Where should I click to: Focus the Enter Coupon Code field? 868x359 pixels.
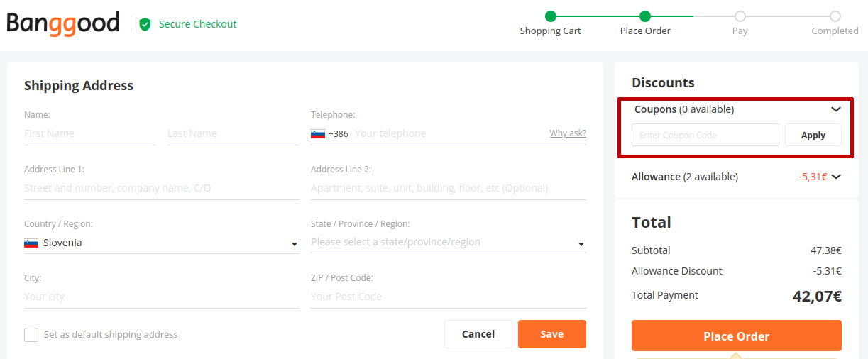point(705,135)
